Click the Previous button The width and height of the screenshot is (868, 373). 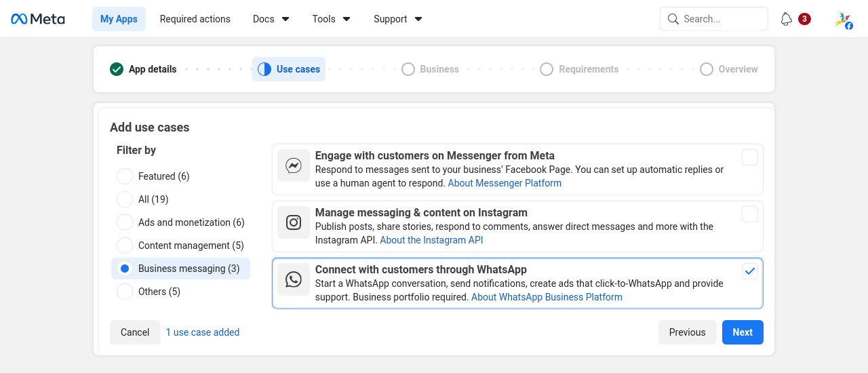click(687, 332)
